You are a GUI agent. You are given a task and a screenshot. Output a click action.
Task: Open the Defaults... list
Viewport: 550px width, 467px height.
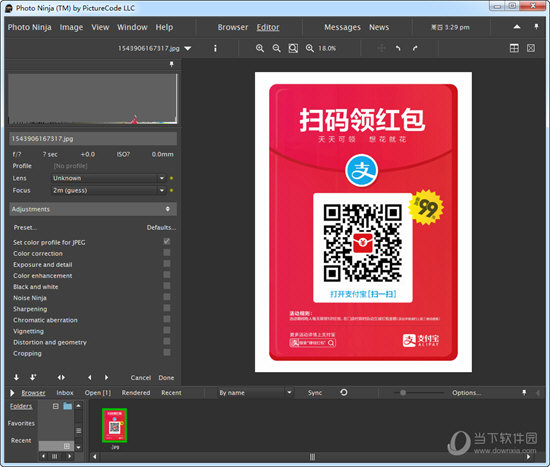[161, 228]
